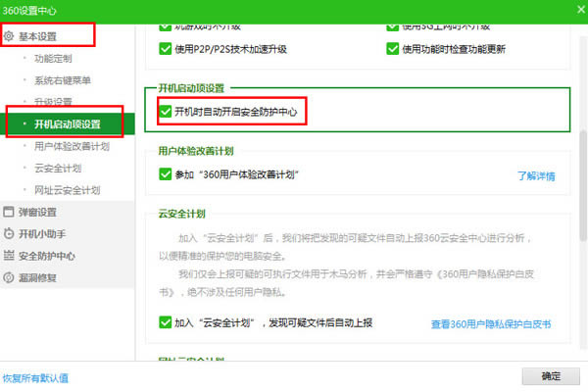
Task: Uncheck 开机时自动开启安全防护中心 checkbox
Action: pos(165,111)
